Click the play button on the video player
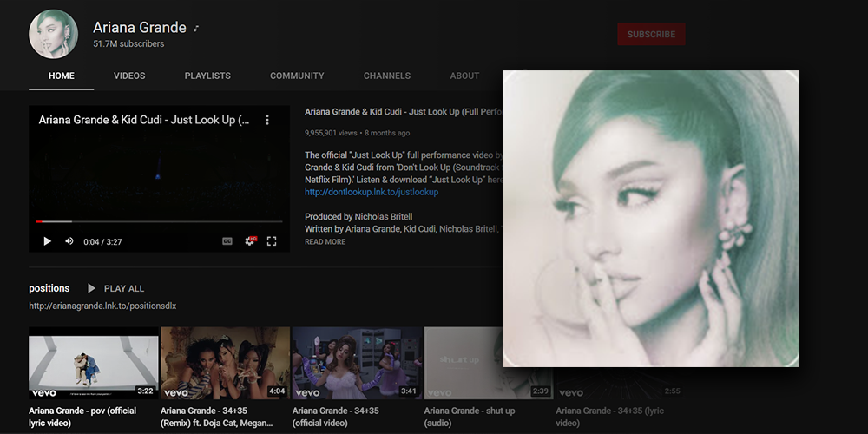Screen dimensions: 868x434 (47, 241)
